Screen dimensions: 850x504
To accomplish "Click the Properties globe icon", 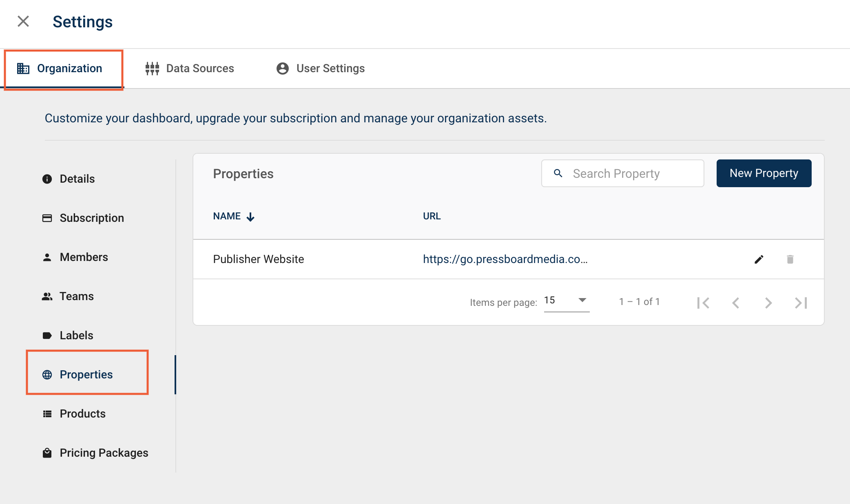I will click(x=47, y=375).
